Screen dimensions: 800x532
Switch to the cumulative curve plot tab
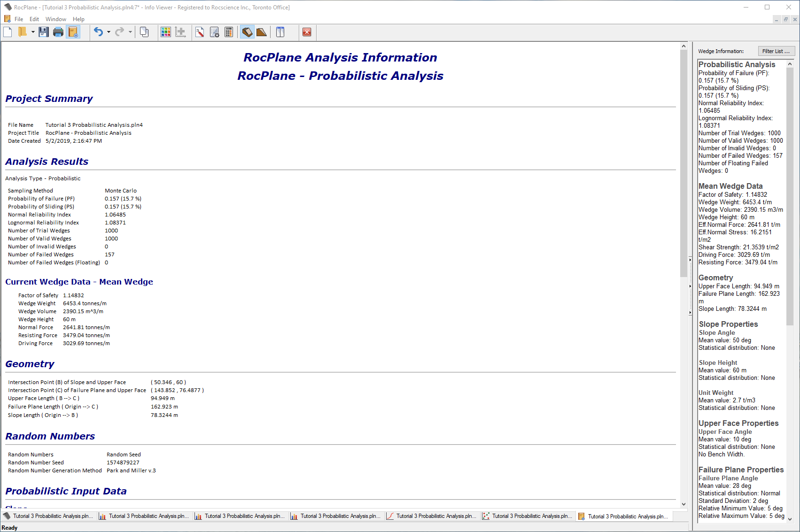[432, 516]
